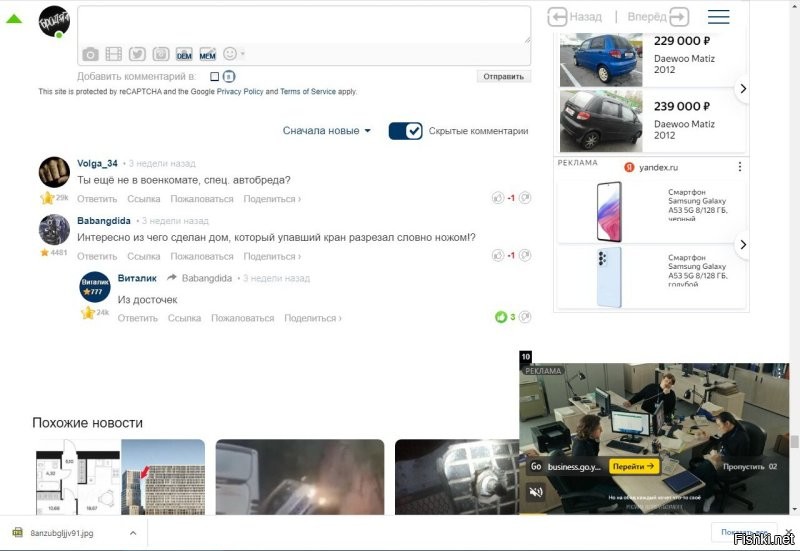
Task: Submit comment with the Отправить button
Action: tap(504, 77)
